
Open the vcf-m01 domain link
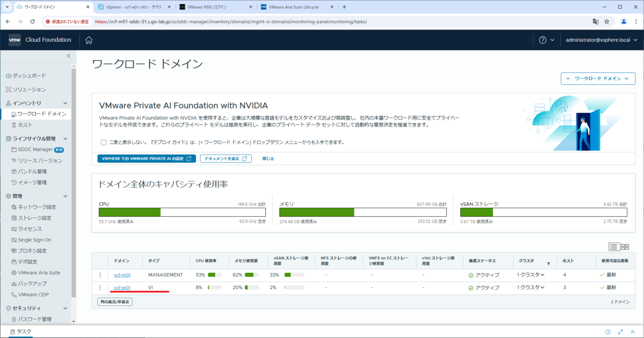click(122, 275)
